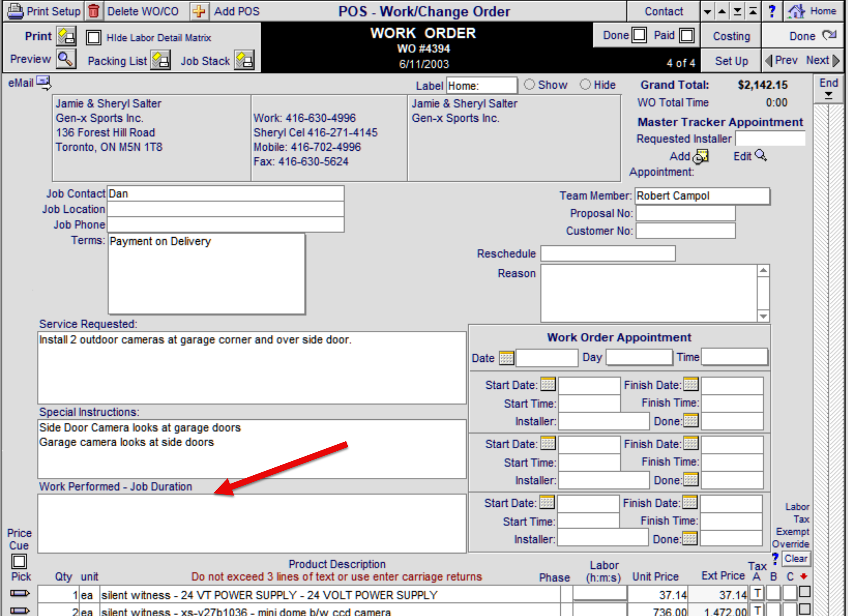Click the scroll up triangle in header
Screen dimensions: 848x616
[722, 12]
